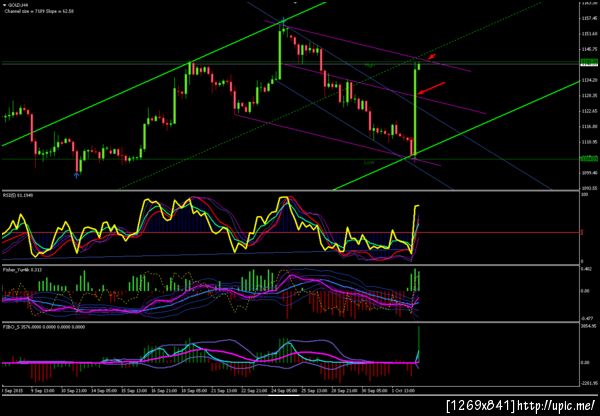Click the 24 Sep 05:00 time axis label
The image size is (600, 416).
tap(284, 391)
